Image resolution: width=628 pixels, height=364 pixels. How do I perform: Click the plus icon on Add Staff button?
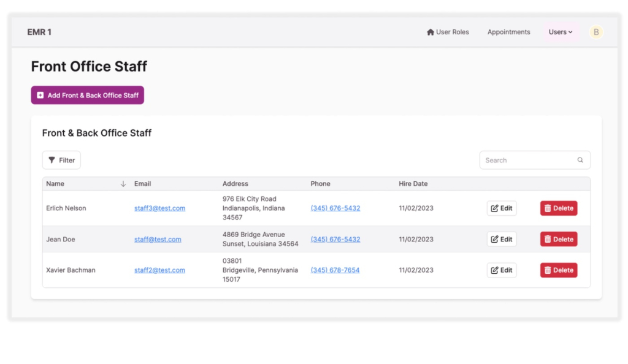point(40,96)
